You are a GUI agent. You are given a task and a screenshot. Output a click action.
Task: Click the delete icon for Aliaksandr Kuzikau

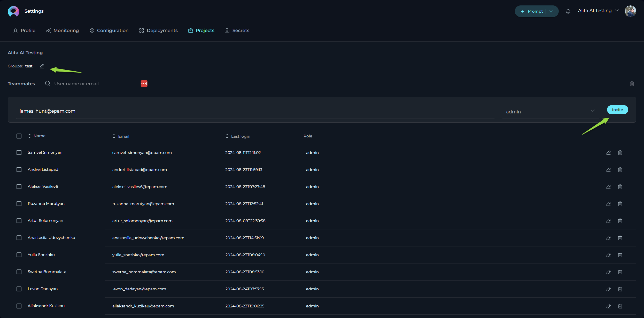coord(620,306)
